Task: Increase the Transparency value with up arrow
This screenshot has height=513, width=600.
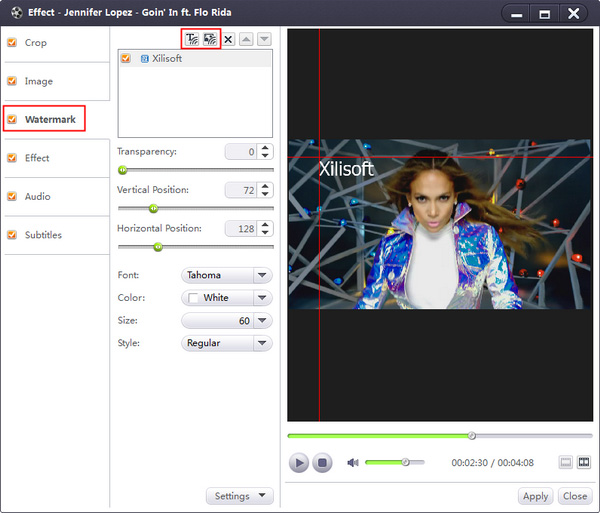Action: 265,148
